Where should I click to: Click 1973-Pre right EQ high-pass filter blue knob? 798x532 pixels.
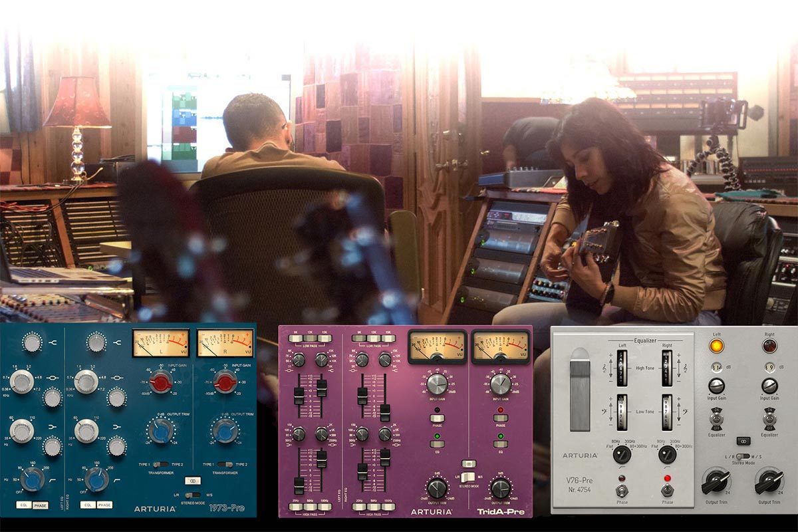[96, 479]
